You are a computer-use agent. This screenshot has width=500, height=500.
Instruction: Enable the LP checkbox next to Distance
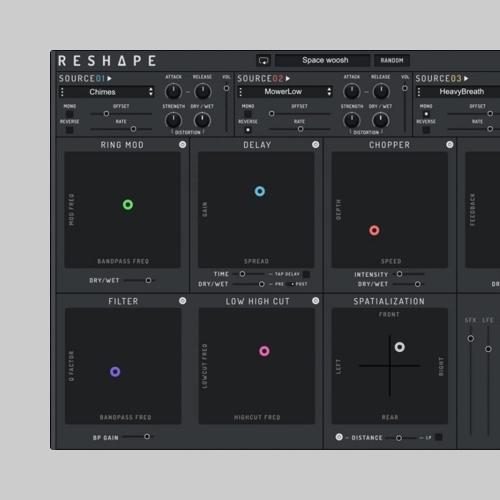pyautogui.click(x=439, y=437)
